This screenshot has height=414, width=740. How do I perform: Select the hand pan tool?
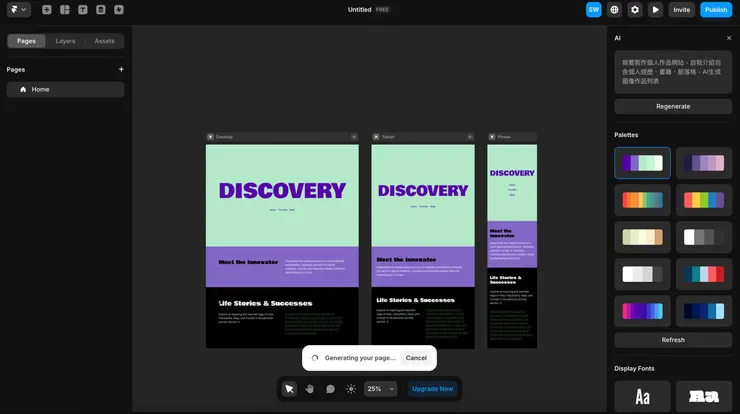(310, 389)
